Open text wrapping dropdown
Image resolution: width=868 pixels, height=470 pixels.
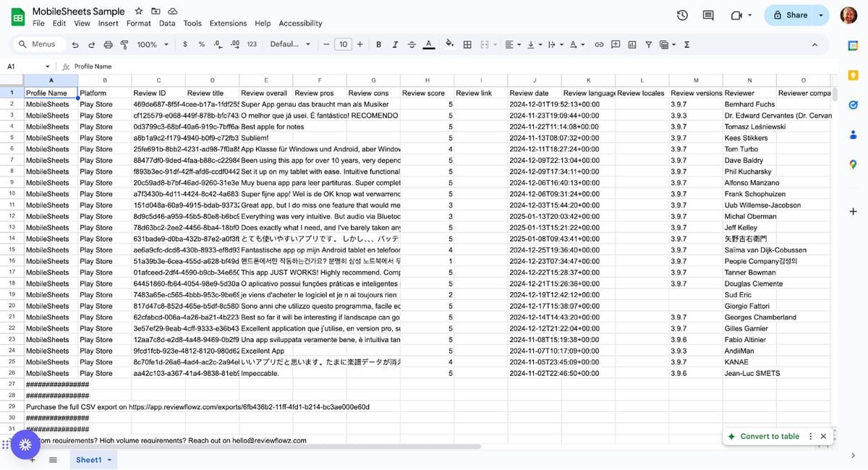tap(555, 44)
